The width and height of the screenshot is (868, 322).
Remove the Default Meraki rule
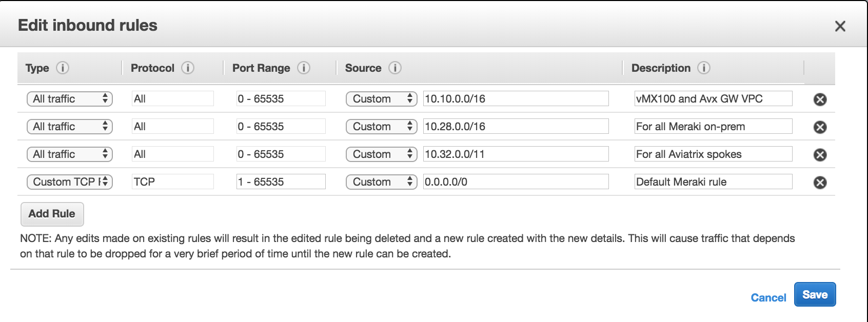(x=820, y=183)
